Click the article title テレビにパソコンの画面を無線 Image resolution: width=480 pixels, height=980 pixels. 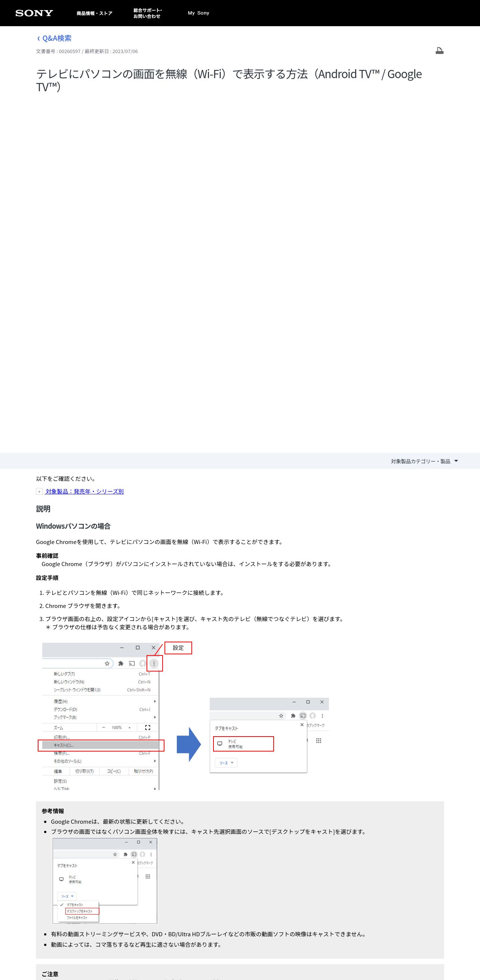pos(228,80)
